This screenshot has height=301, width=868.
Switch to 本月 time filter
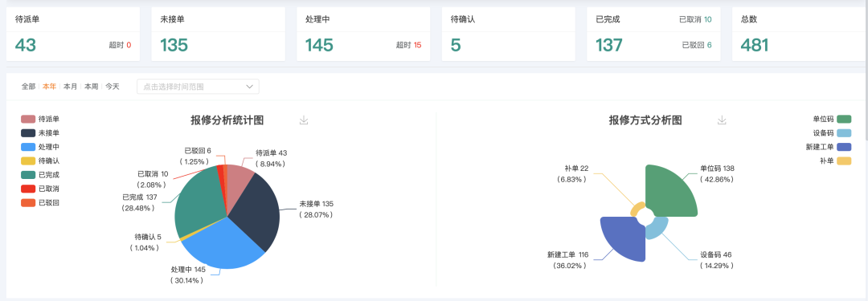point(70,87)
